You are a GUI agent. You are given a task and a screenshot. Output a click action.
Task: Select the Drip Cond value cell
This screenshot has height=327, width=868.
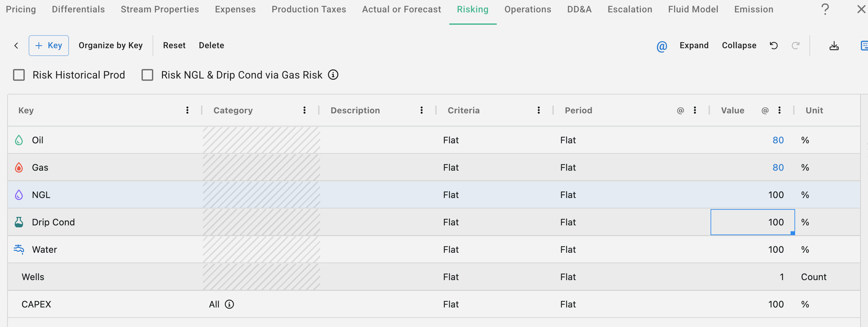(x=752, y=222)
